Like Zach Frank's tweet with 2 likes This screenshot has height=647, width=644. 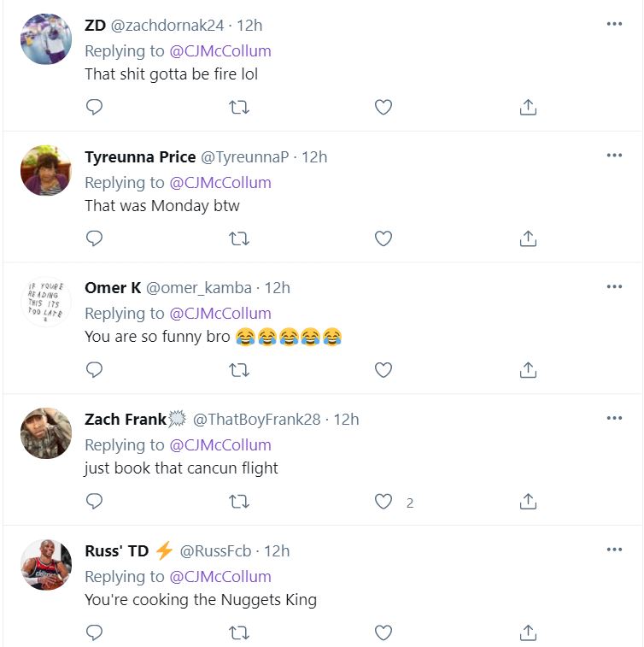pos(383,502)
